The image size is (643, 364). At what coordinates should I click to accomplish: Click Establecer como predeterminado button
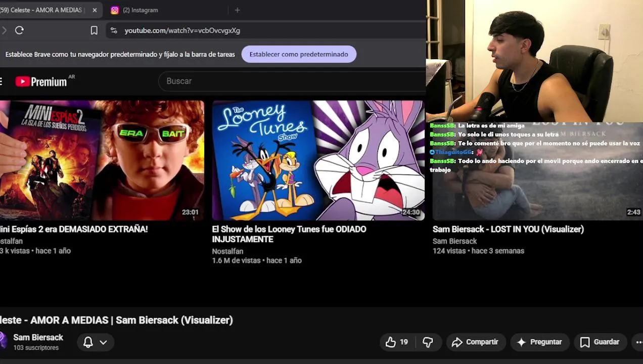[x=299, y=54]
